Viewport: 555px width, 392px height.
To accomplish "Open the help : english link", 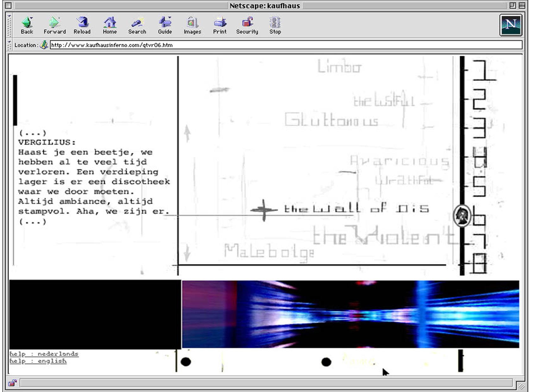I will [x=38, y=361].
